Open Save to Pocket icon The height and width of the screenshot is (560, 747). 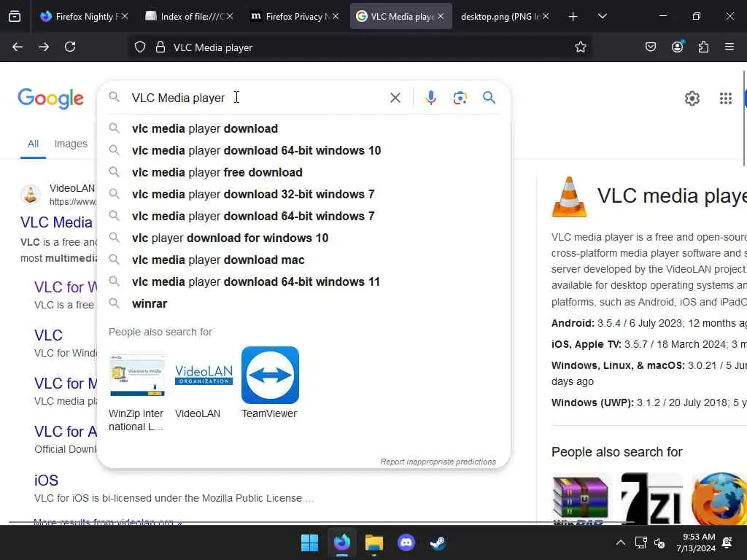tap(651, 47)
